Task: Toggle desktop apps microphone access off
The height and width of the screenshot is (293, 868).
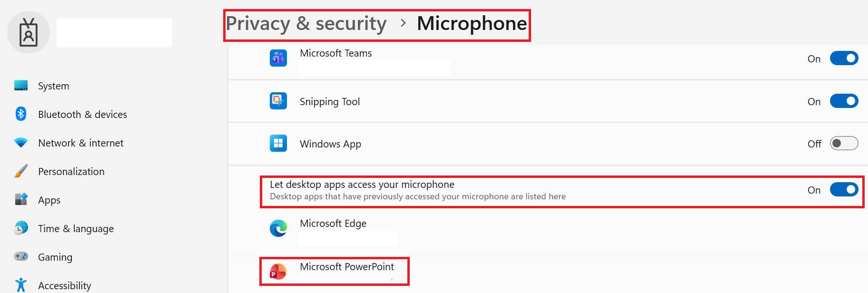Action: click(844, 189)
